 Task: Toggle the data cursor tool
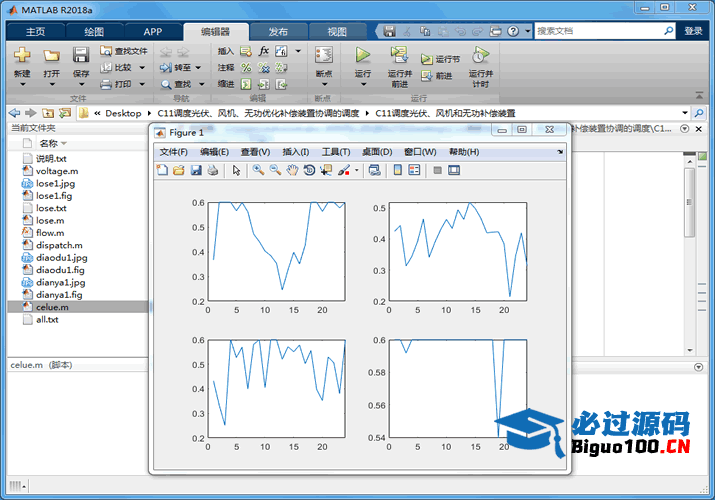tap(326, 171)
